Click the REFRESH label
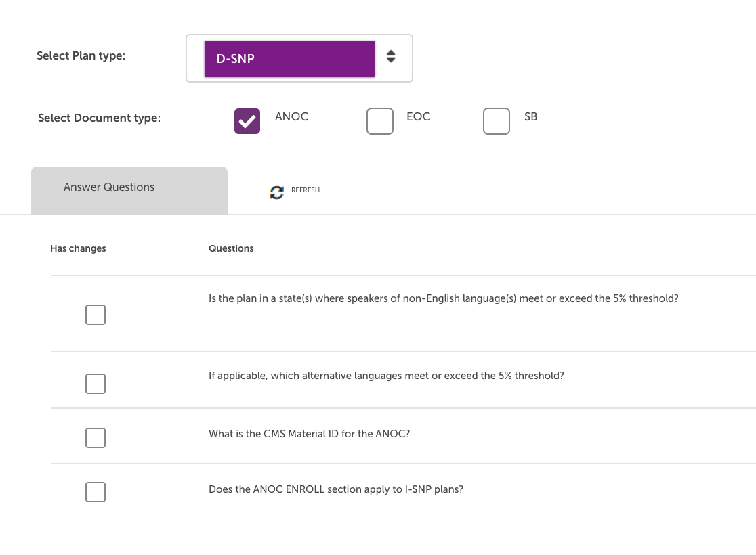Viewport: 756px width, 555px height. pos(306,190)
